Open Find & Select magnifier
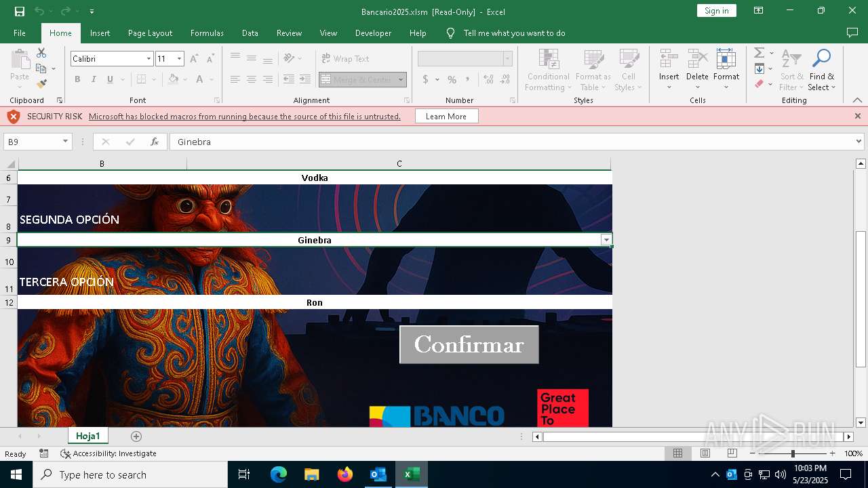 (x=822, y=70)
